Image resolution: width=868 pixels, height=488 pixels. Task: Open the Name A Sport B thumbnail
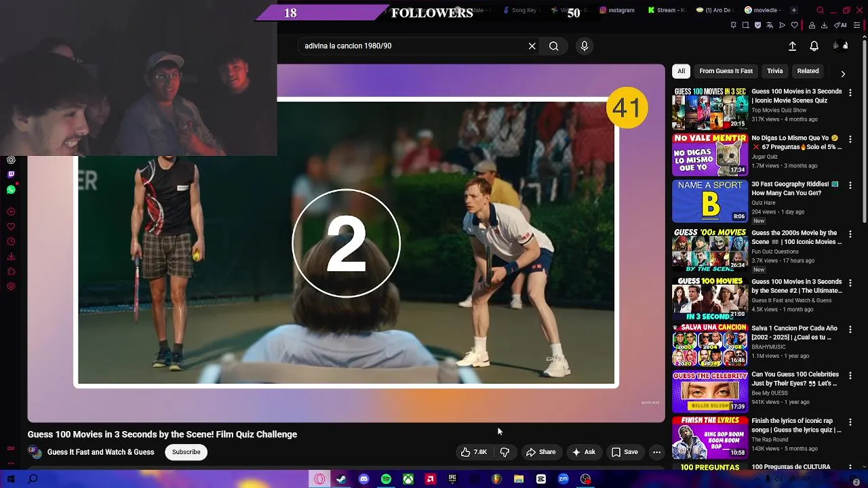[x=710, y=201]
